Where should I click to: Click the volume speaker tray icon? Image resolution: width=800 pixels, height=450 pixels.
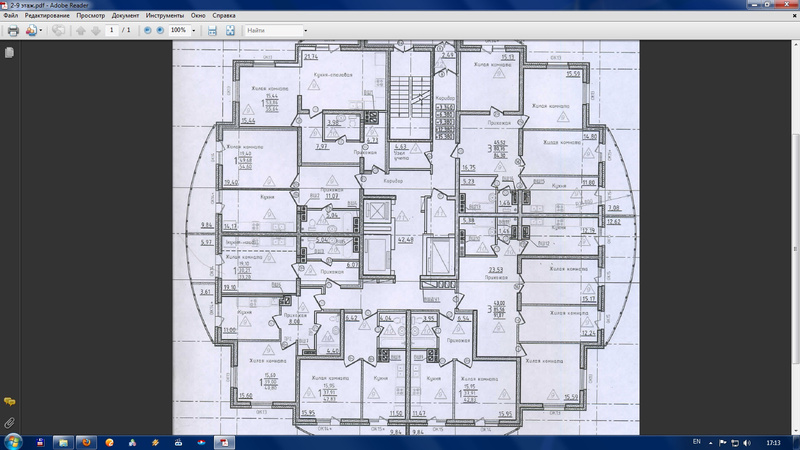click(747, 443)
